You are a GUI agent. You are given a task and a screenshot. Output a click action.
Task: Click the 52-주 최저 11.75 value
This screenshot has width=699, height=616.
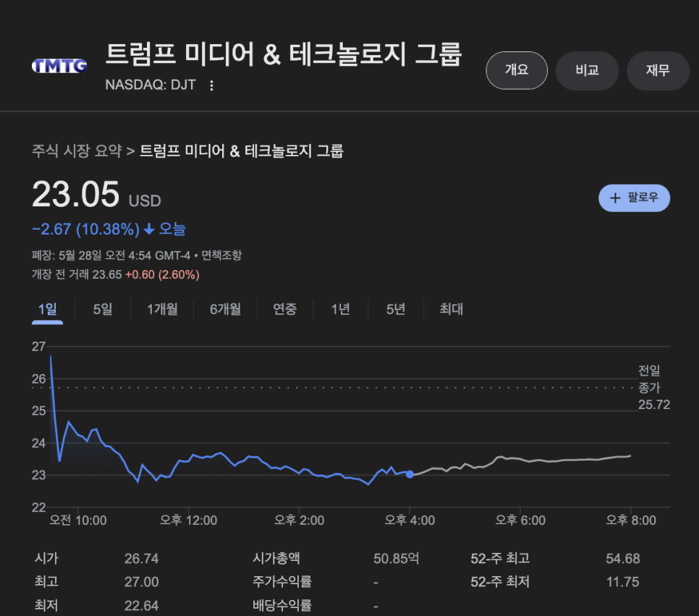(622, 582)
